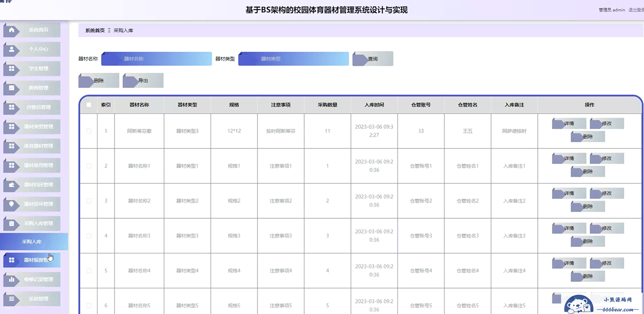Viewport: 644px width, 314px height.
Task: Click 系统首页 breadcrumb link
Action: (95, 31)
